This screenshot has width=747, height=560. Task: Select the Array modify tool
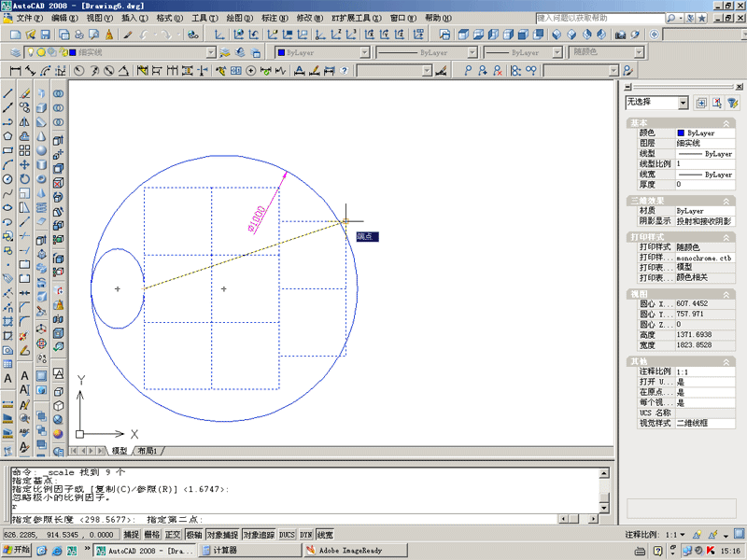click(25, 150)
